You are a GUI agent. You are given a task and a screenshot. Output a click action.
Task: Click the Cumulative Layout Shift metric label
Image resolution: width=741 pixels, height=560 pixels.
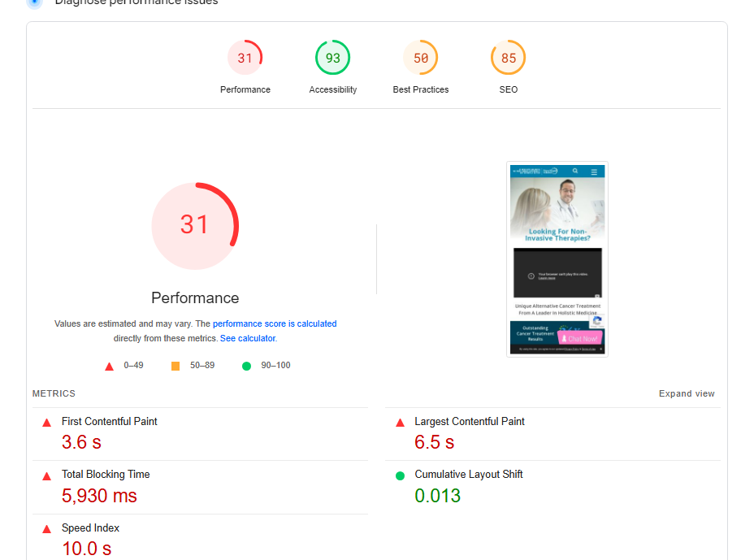tap(468, 475)
